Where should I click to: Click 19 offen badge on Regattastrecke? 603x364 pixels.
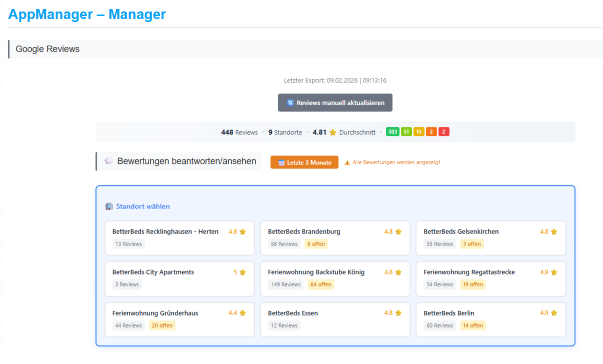(473, 284)
